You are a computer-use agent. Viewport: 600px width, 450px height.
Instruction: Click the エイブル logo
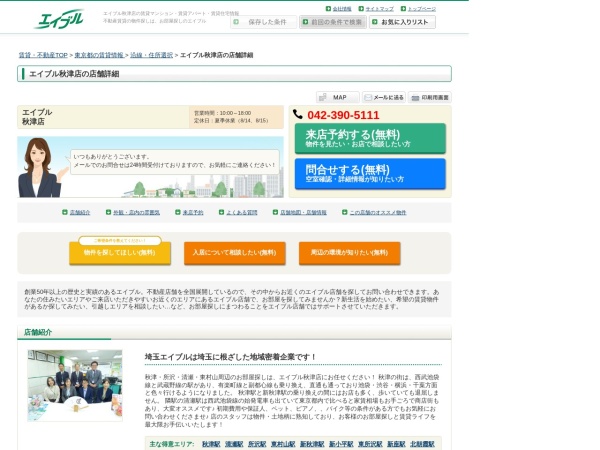tap(59, 19)
